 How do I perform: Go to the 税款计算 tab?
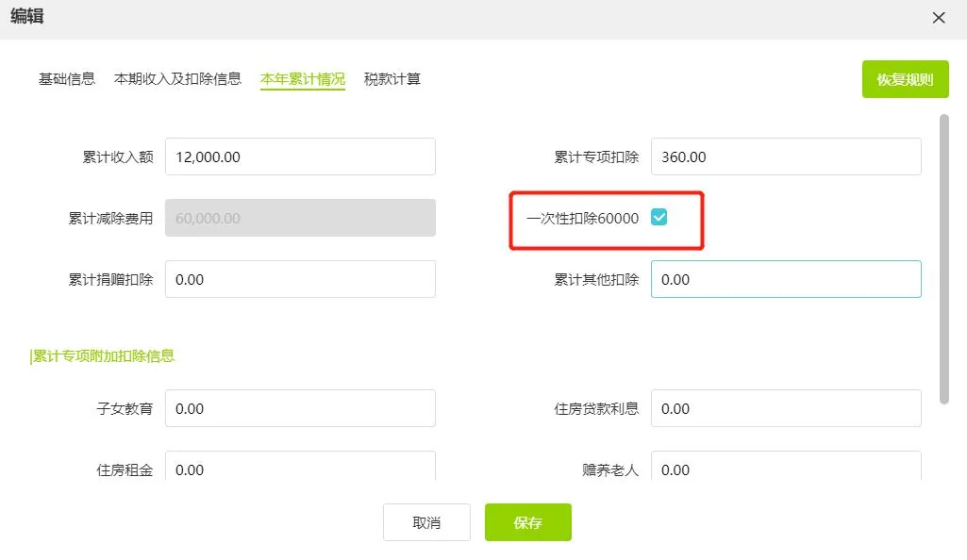392,79
